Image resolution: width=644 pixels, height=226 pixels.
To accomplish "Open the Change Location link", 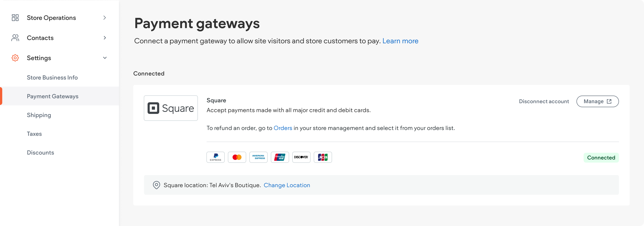I will 287,185.
